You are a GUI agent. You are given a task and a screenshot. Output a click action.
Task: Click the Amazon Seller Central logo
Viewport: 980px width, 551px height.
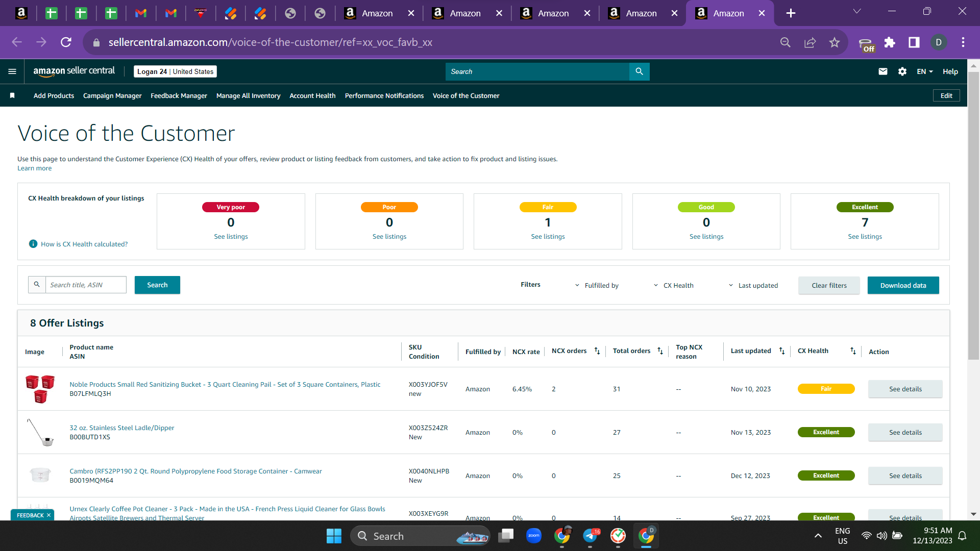pyautogui.click(x=74, y=71)
